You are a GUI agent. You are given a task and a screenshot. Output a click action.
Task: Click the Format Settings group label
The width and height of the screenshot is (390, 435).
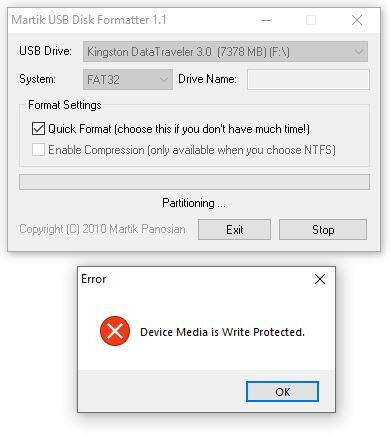[x=65, y=105]
